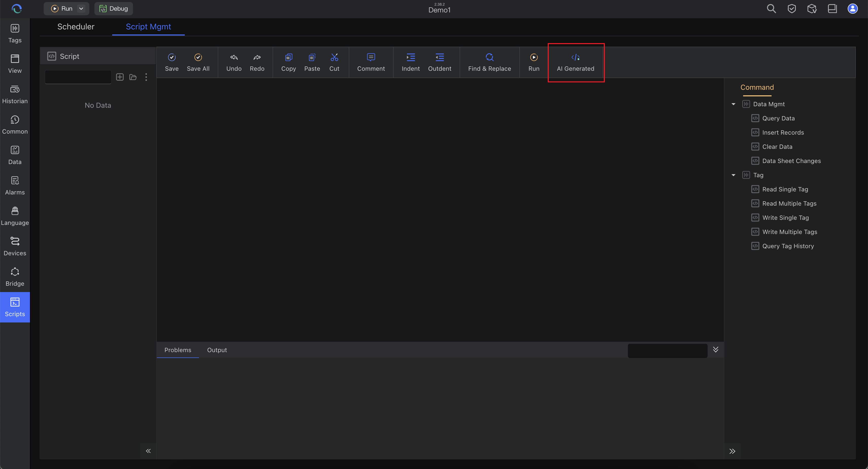Open the Output tab in bottom panel
868x469 pixels.
217,350
